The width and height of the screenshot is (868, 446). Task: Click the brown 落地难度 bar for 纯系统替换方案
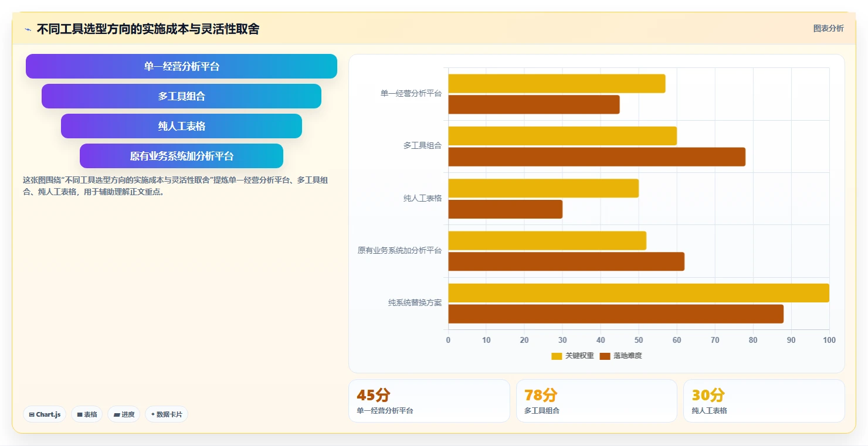(616, 314)
